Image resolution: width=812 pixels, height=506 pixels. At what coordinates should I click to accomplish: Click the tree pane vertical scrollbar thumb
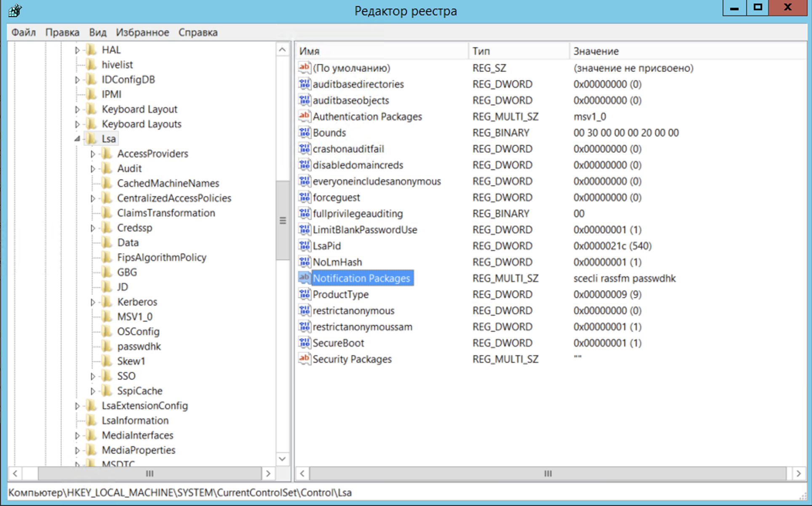pos(283,220)
